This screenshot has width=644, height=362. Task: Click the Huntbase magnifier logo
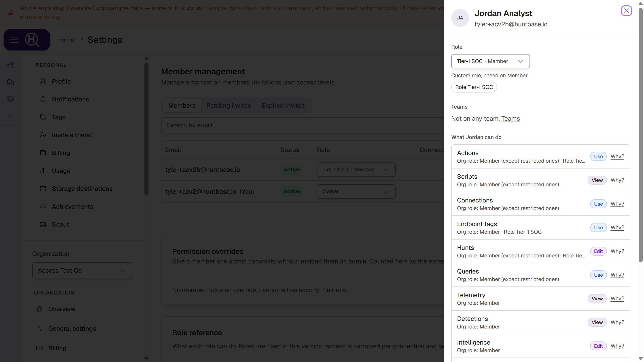click(x=32, y=40)
